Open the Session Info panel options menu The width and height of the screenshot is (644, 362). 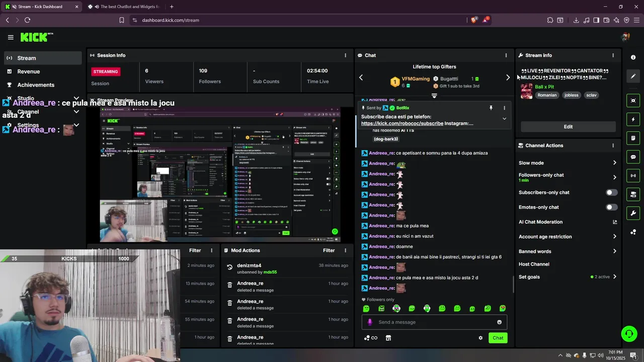coord(345,55)
